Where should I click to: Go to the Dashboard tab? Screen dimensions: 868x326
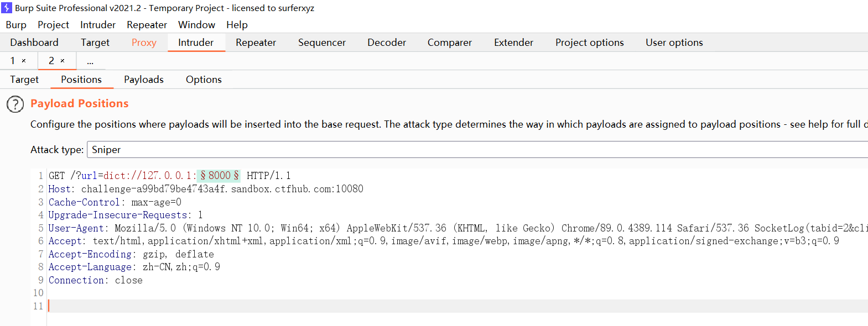[x=34, y=43]
